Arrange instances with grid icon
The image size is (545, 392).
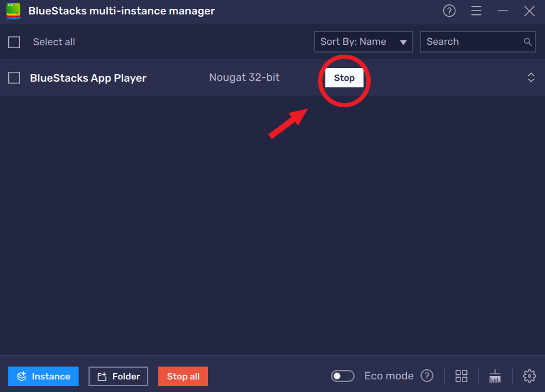click(461, 376)
